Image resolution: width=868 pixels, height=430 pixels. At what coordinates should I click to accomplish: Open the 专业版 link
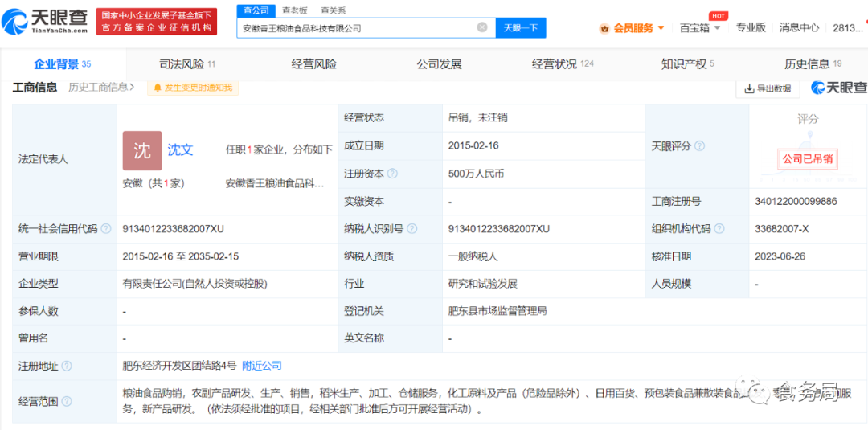click(750, 27)
